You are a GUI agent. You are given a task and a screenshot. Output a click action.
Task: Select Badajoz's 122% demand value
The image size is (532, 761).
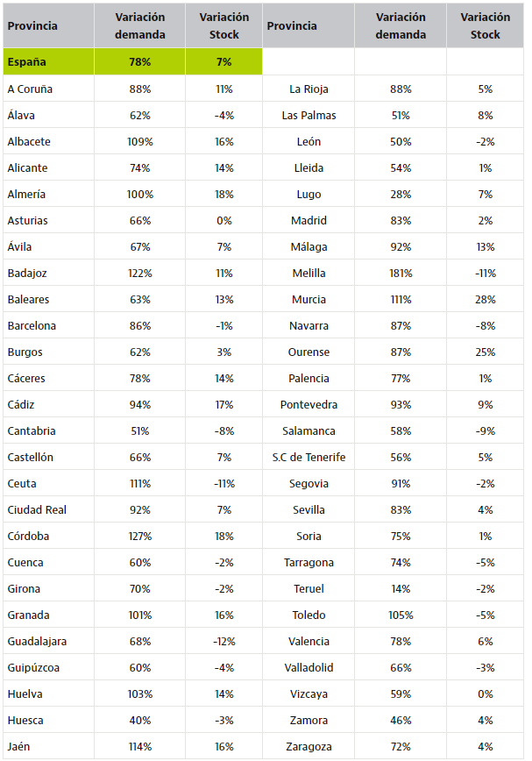click(139, 274)
